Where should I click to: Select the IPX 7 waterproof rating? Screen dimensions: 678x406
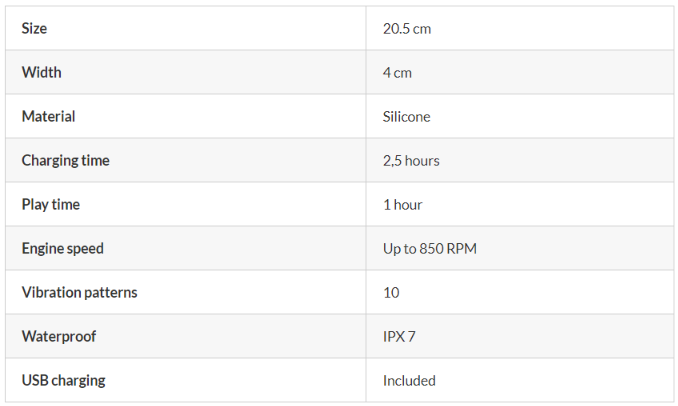(399, 337)
